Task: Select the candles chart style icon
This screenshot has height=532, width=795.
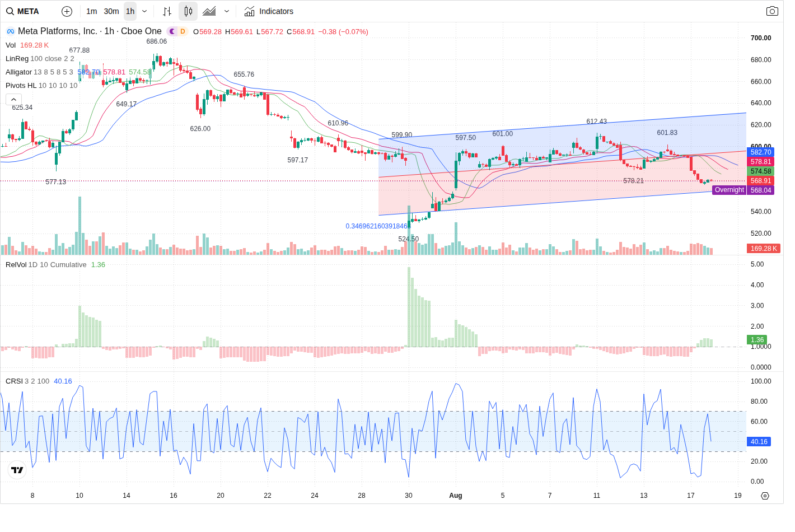Action: 188,11
